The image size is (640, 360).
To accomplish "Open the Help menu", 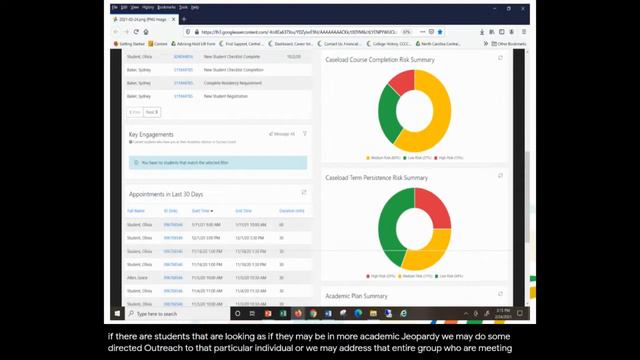I will [x=195, y=7].
